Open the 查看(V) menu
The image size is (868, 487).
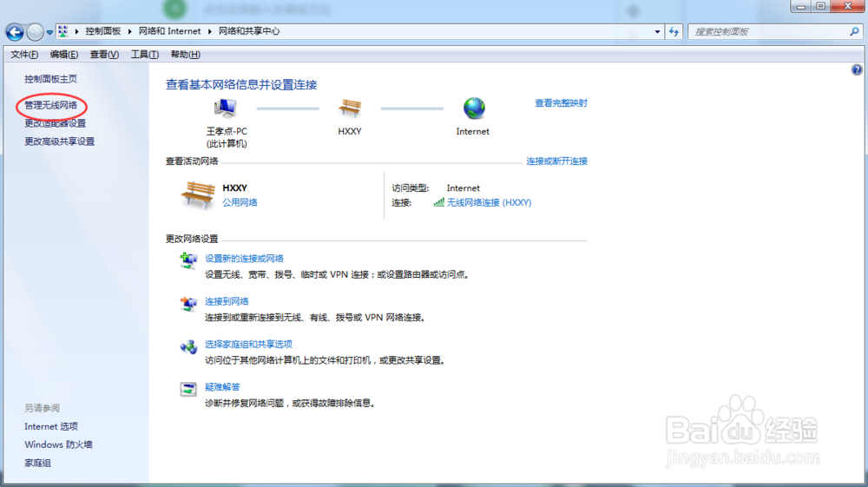(104, 54)
